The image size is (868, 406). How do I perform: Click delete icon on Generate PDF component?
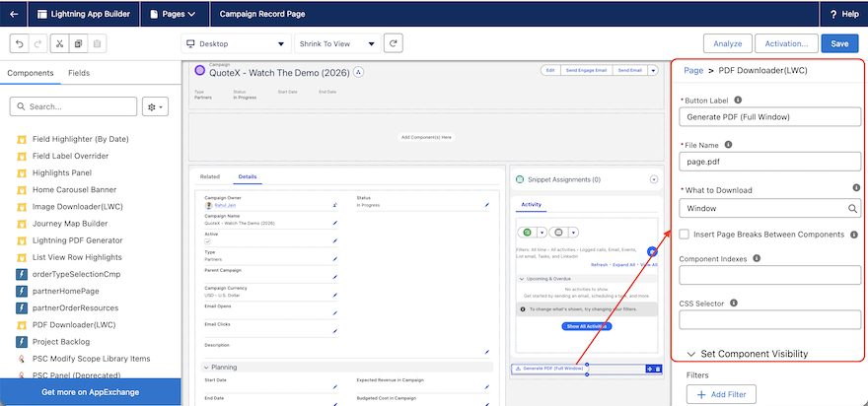pos(658,369)
